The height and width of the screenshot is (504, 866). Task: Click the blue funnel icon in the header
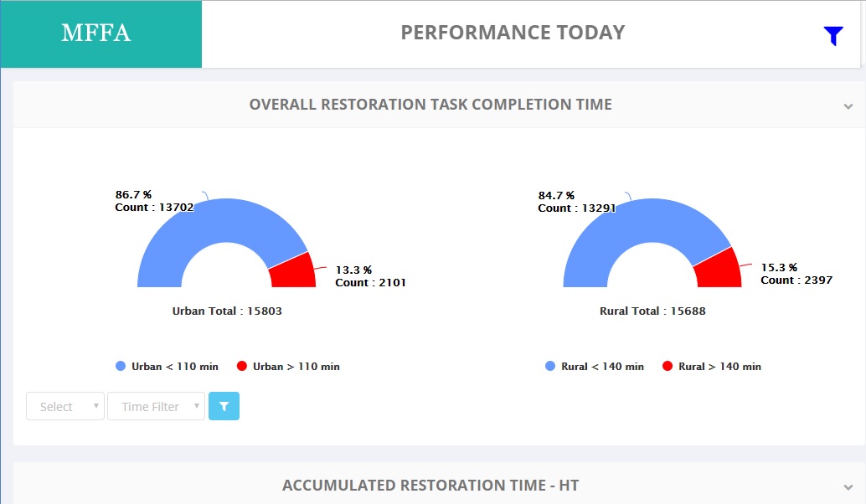[832, 35]
